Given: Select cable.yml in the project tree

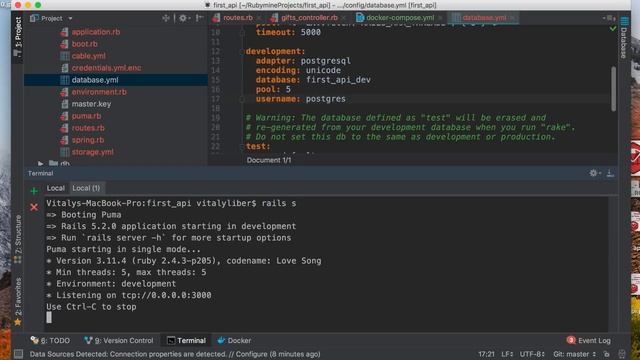Looking at the screenshot, I should tap(88, 56).
